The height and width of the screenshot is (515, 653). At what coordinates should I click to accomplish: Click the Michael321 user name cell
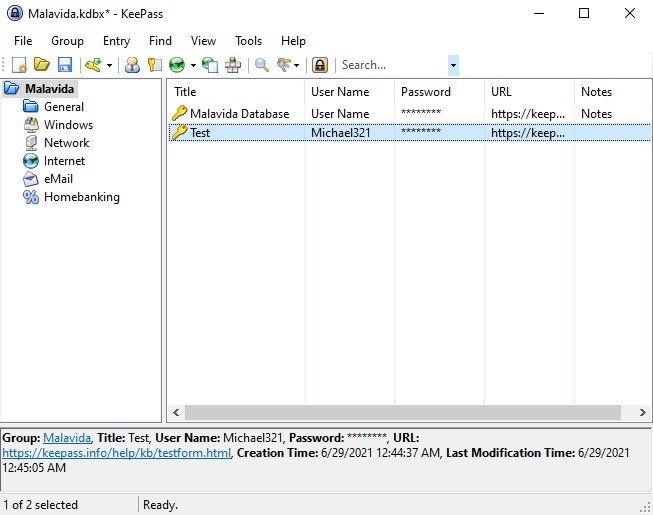(x=340, y=133)
